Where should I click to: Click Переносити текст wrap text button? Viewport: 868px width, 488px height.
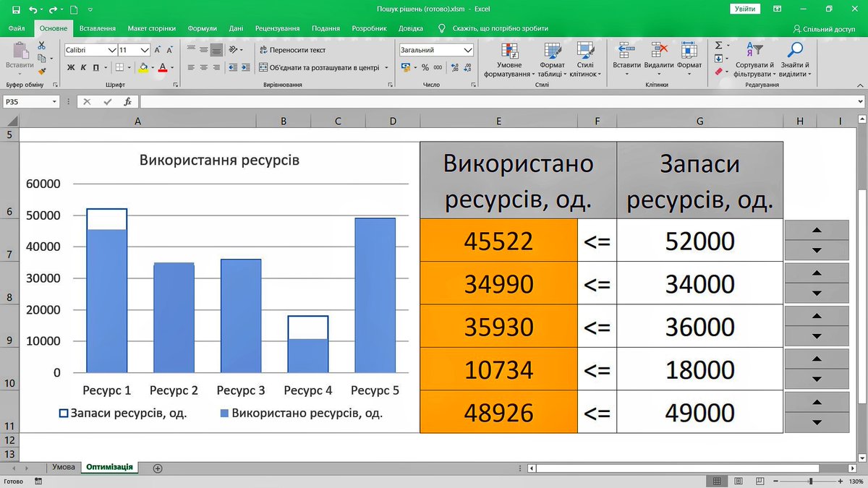tap(292, 50)
